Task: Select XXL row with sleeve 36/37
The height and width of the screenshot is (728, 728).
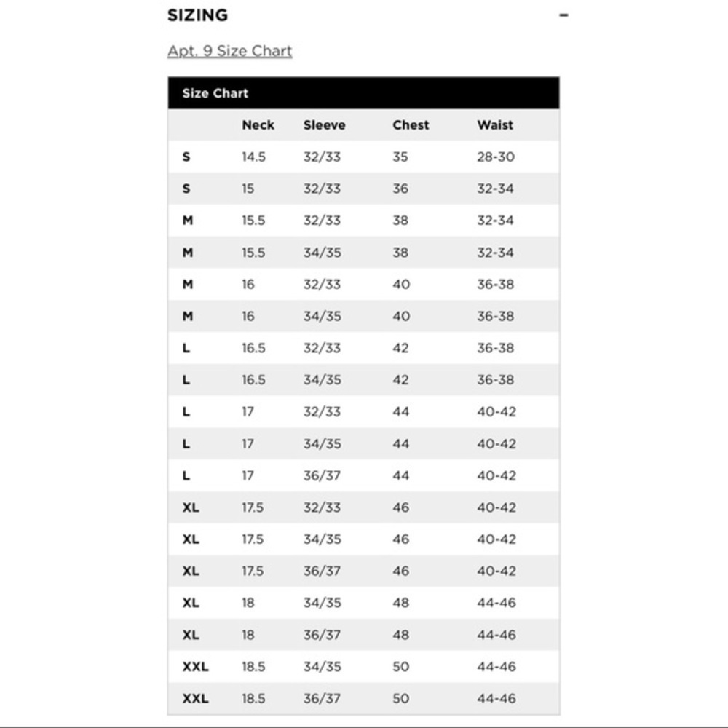Action: pyautogui.click(x=363, y=698)
